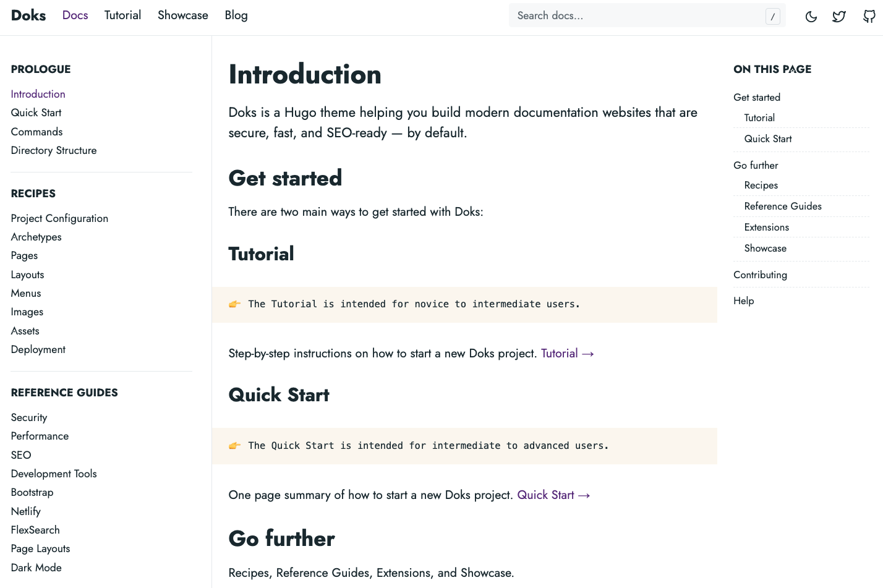883x588 pixels.
Task: Follow the Tutorial arrow link in the content
Action: click(x=568, y=353)
